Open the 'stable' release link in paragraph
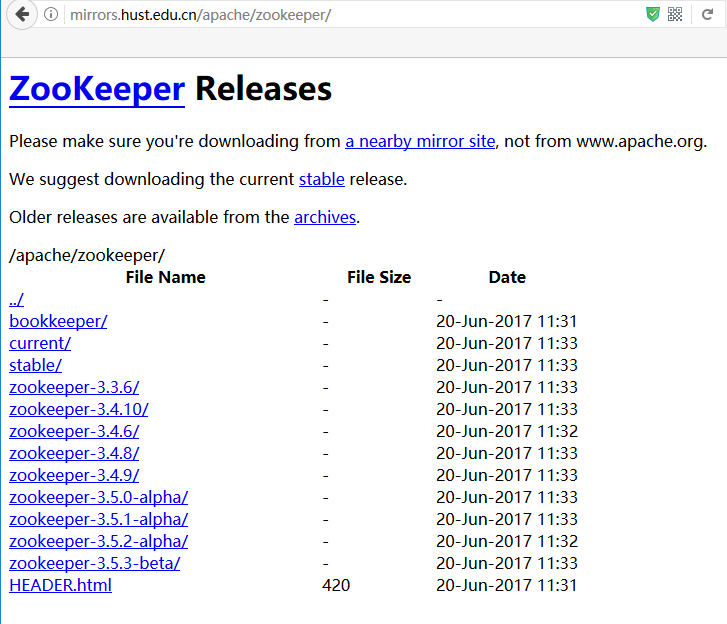 [322, 179]
